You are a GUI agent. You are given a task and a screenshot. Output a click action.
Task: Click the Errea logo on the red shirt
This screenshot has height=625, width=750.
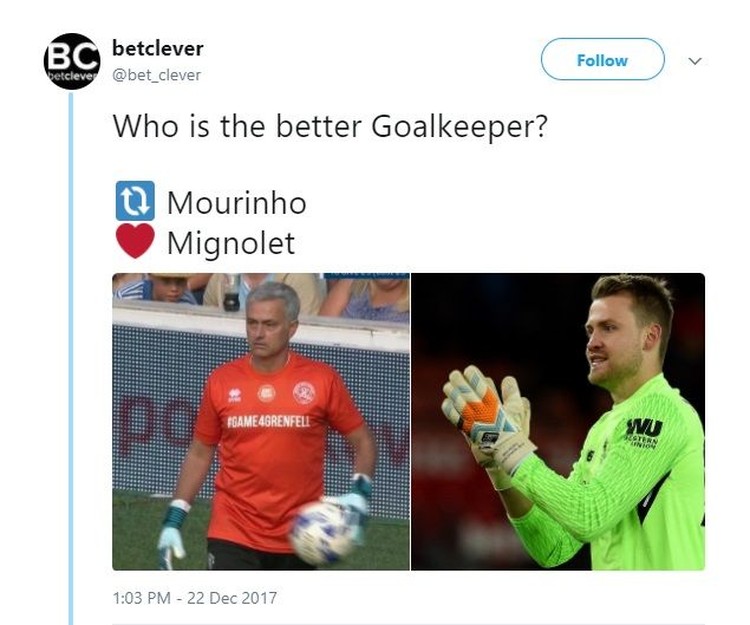(x=234, y=395)
